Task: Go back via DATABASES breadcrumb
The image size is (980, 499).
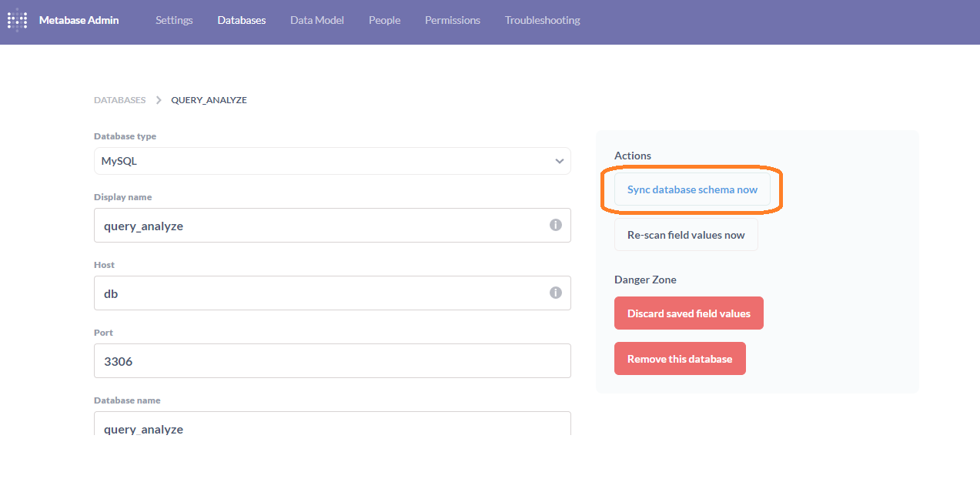Action: coord(119,100)
